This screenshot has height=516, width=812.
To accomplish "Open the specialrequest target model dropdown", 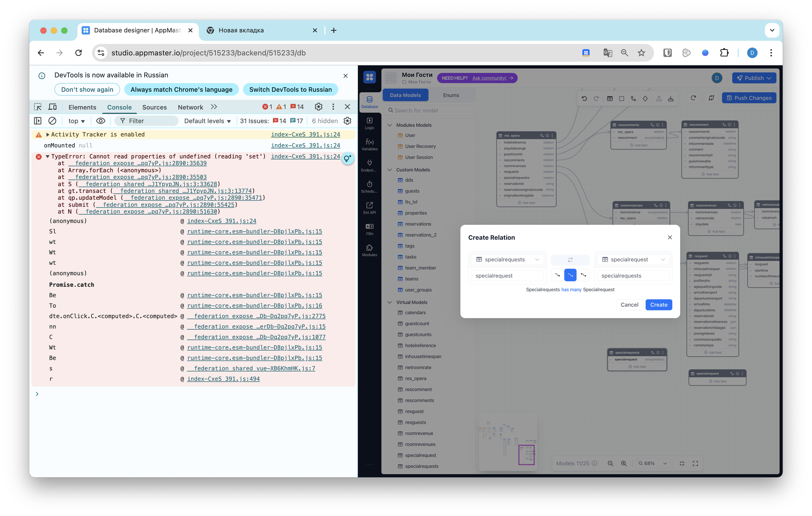I will [x=633, y=260].
